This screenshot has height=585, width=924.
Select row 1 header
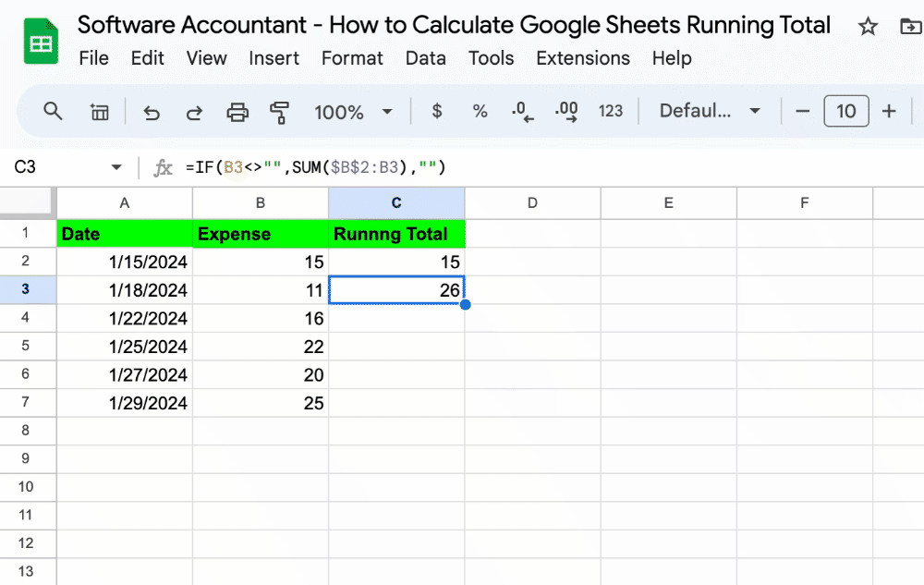[28, 233]
